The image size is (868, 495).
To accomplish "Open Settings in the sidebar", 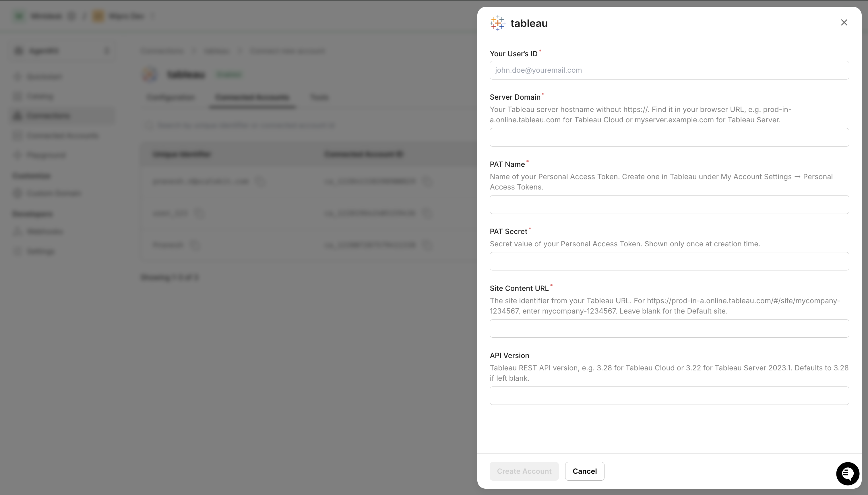I will pyautogui.click(x=40, y=252).
